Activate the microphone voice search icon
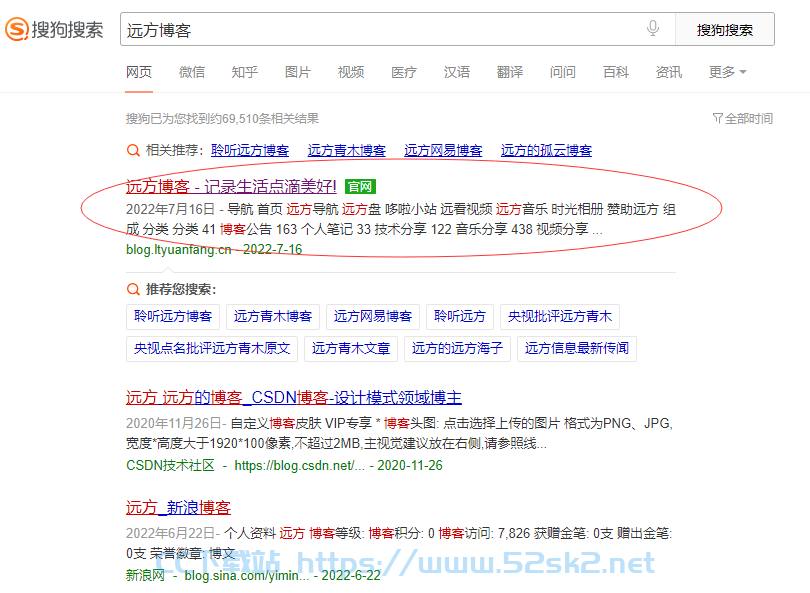The width and height of the screenshot is (810, 593). point(653,28)
